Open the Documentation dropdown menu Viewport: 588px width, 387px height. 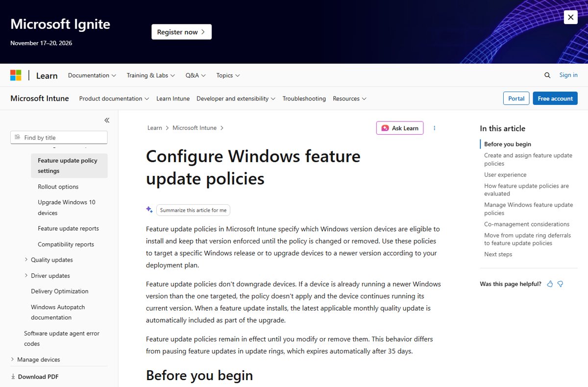(x=92, y=75)
